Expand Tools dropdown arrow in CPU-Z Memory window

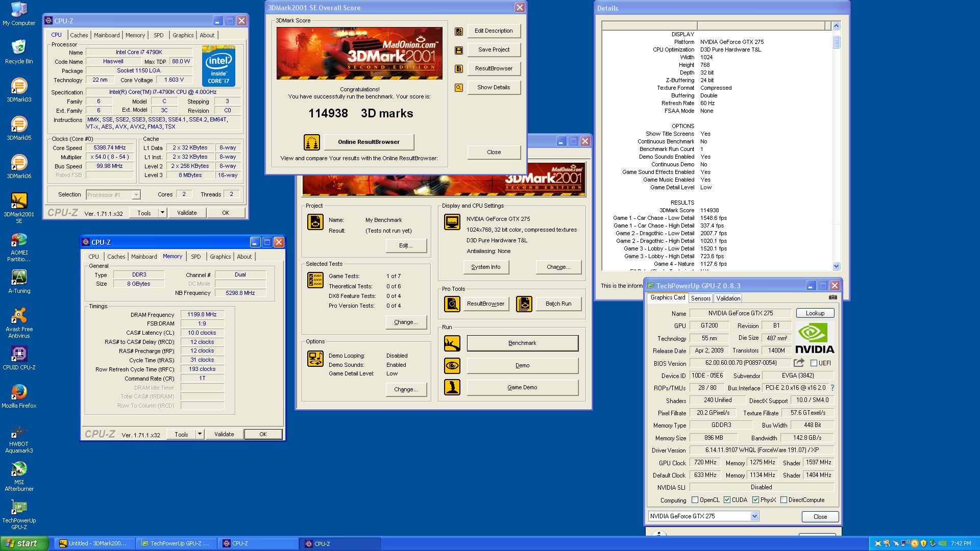coord(200,434)
